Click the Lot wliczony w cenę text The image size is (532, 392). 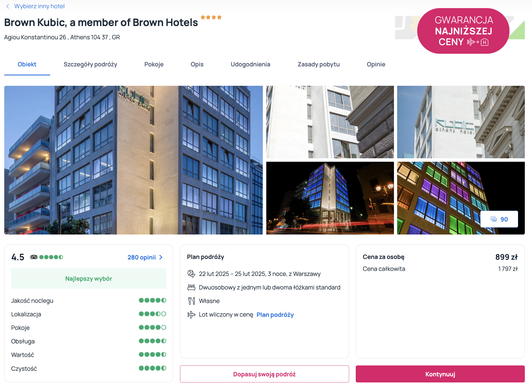coord(226,315)
